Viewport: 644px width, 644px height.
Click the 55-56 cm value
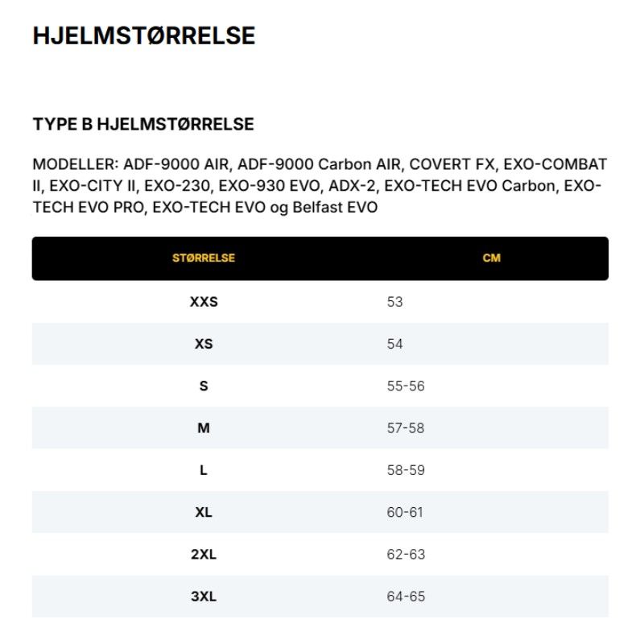point(406,386)
